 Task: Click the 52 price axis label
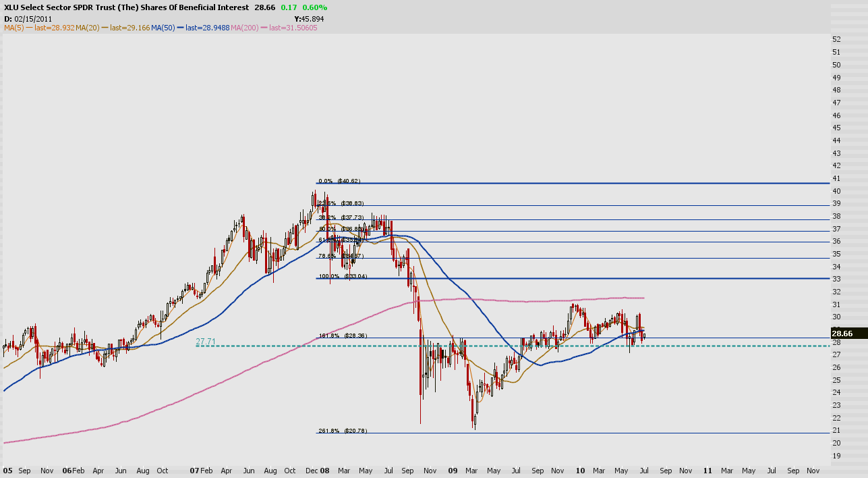(836, 39)
